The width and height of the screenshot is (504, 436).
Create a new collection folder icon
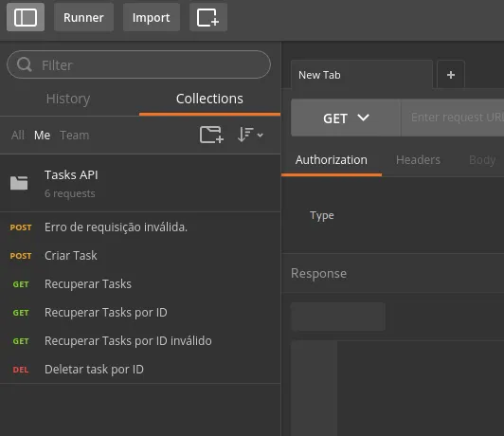point(211,135)
